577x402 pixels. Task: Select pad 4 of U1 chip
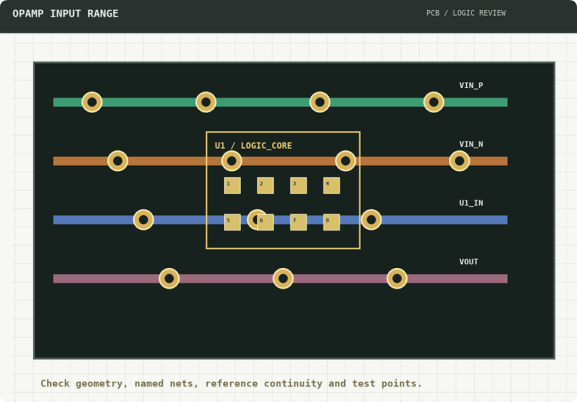tap(332, 186)
